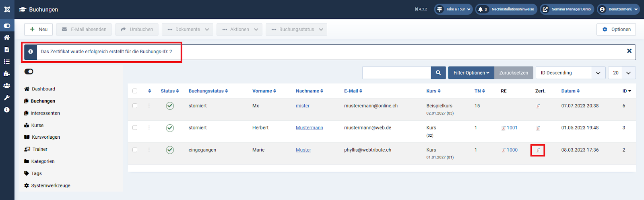The width and height of the screenshot is (644, 200).
Task: Open the users group icon in the left rail
Action: point(7,85)
